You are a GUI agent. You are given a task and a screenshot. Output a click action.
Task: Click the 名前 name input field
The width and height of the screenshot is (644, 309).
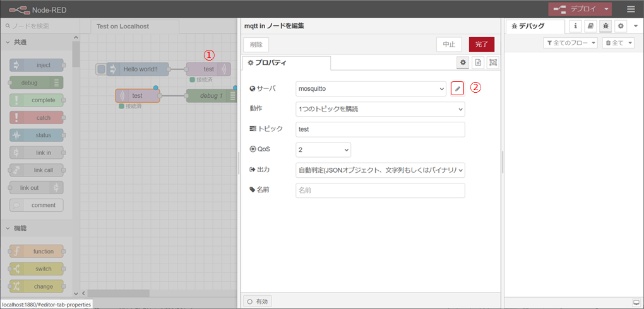click(380, 190)
